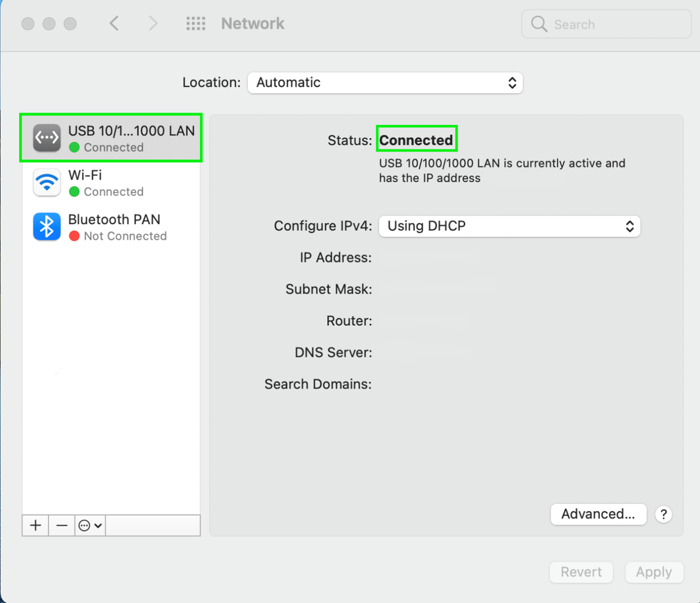Open the Configure IPv4 dropdown
Image resolution: width=700 pixels, height=603 pixels.
[510, 226]
